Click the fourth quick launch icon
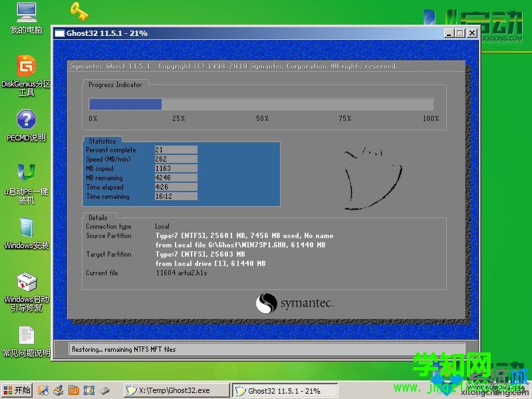The width and height of the screenshot is (532, 399). click(x=89, y=390)
